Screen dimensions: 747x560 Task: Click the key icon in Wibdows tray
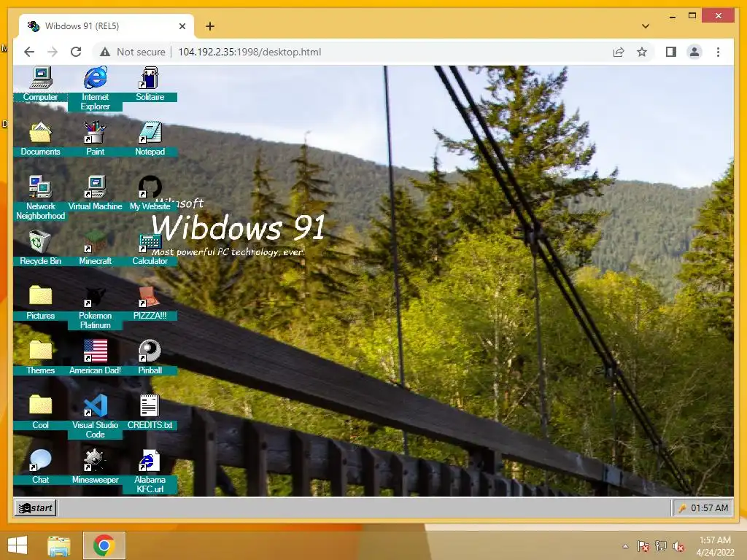(683, 508)
